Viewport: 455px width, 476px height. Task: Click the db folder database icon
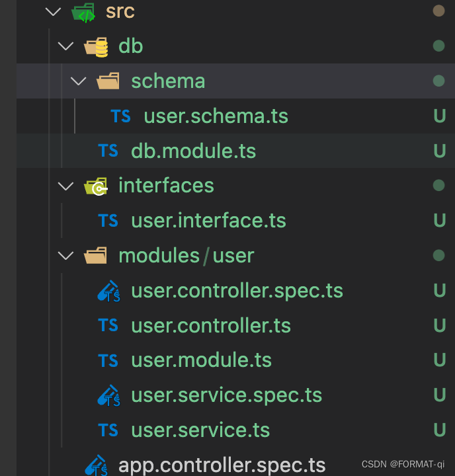pos(96,47)
